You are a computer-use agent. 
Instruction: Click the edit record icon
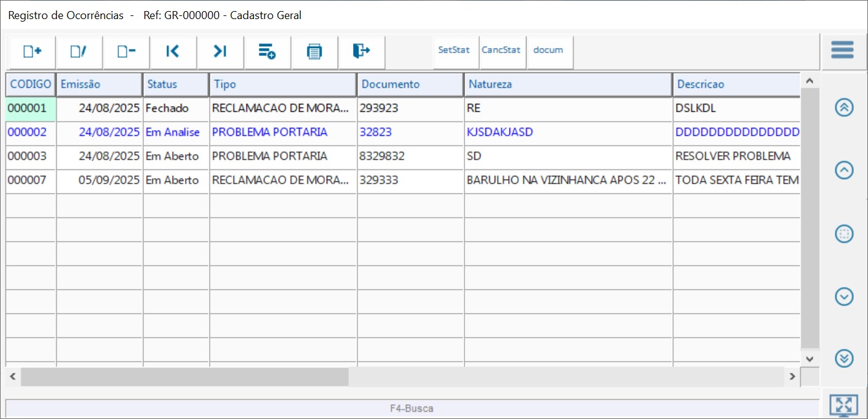point(79,52)
